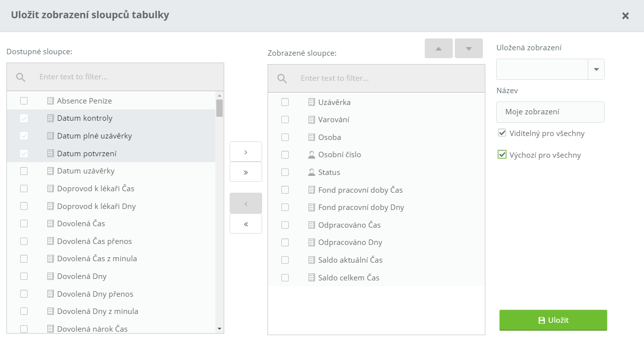Move all columns right with double arrow
This screenshot has width=644, height=343.
pyautogui.click(x=245, y=172)
